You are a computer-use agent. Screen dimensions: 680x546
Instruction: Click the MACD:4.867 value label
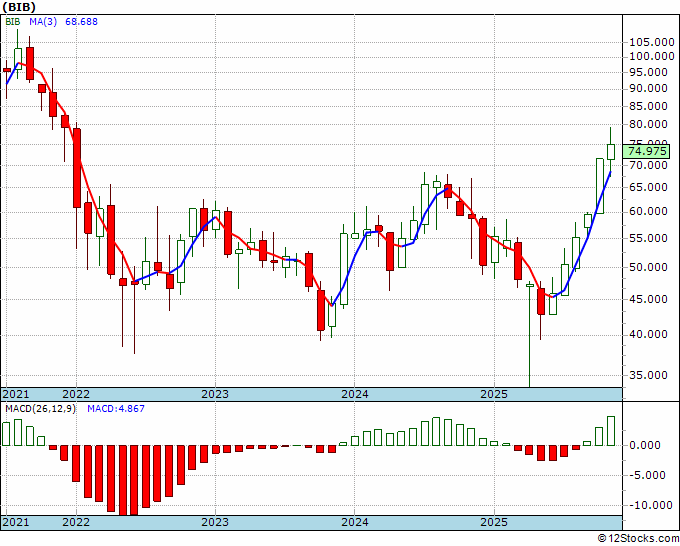[x=116, y=409]
